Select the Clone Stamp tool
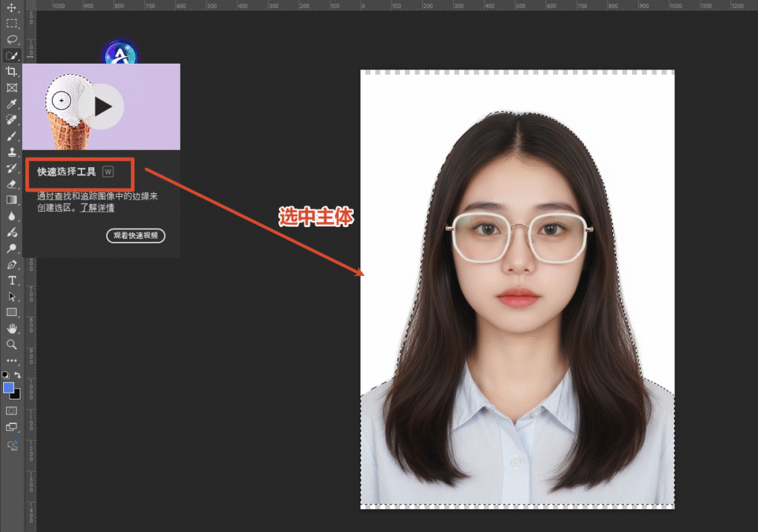 click(12, 152)
